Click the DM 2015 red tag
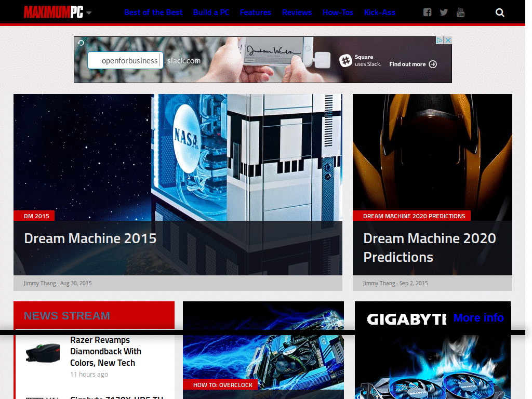Image resolution: width=532 pixels, height=399 pixels. [x=34, y=216]
